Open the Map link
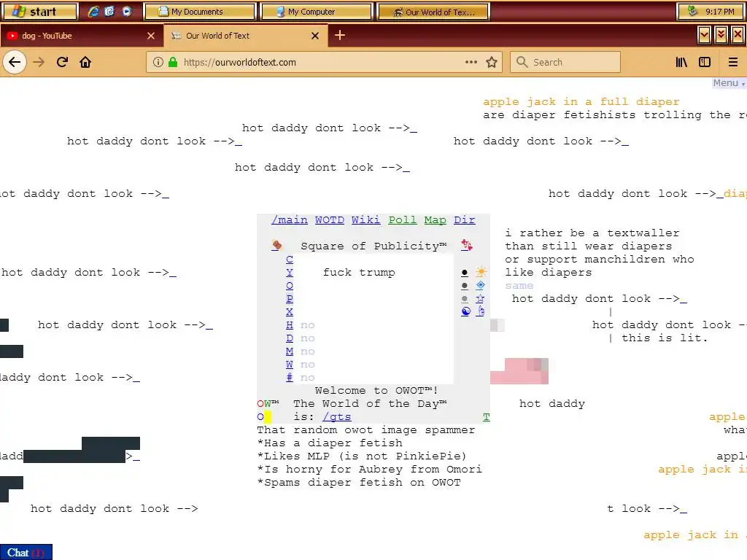Viewport: 747px width, 560px height. point(435,219)
